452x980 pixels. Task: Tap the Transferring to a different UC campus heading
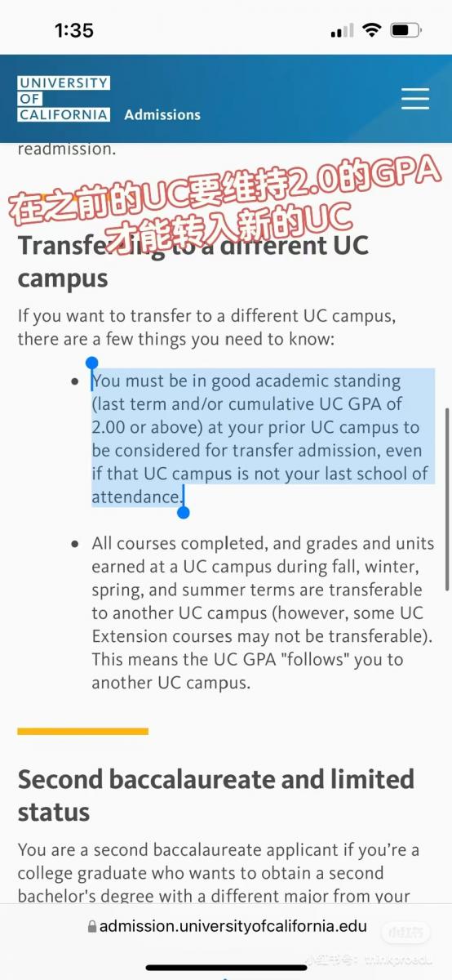193,261
